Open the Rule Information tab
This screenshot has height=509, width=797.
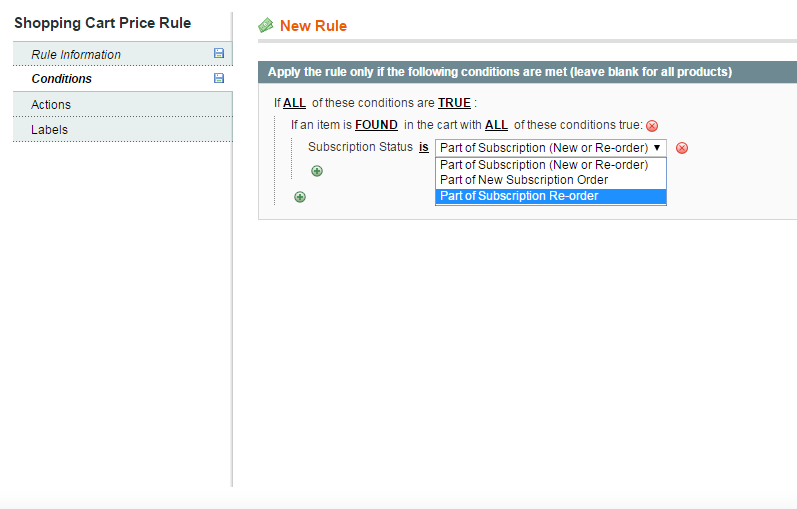(x=122, y=54)
